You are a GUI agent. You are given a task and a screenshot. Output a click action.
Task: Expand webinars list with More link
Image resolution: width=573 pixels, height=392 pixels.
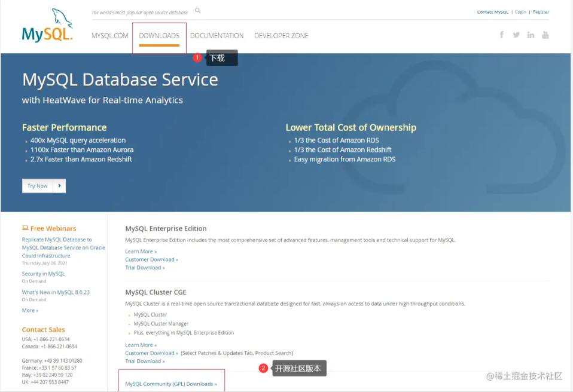click(30, 310)
